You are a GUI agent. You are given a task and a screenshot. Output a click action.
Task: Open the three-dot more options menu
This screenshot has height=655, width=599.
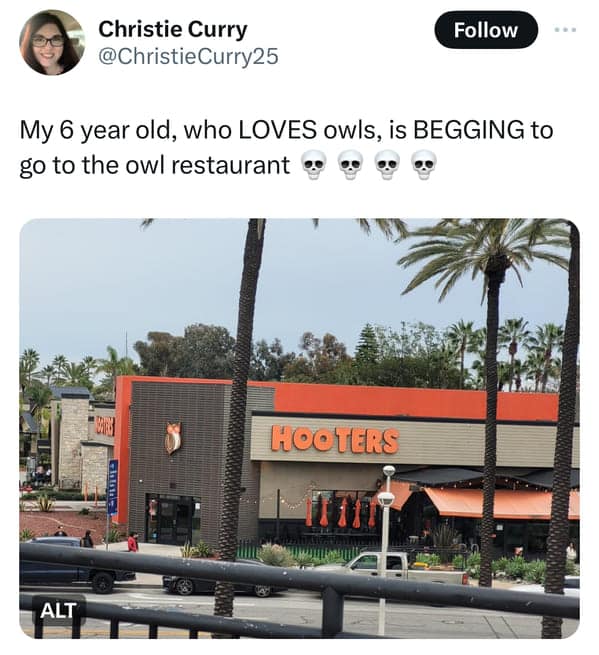coord(566,30)
